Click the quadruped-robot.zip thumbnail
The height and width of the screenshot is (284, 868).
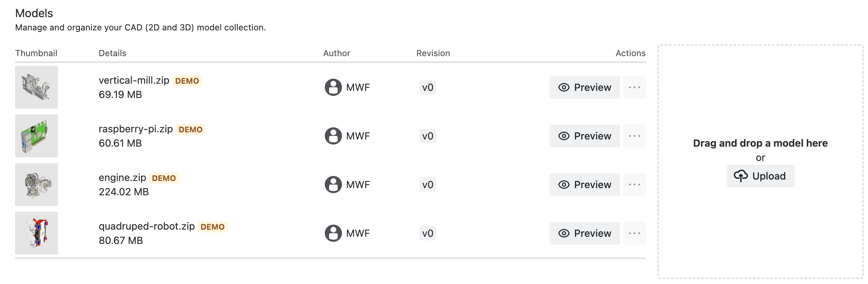click(37, 233)
